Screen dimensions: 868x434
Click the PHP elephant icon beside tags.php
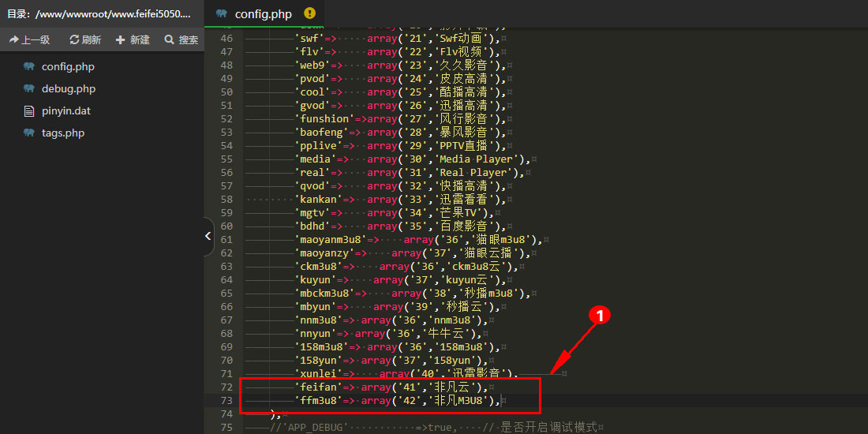click(x=29, y=133)
